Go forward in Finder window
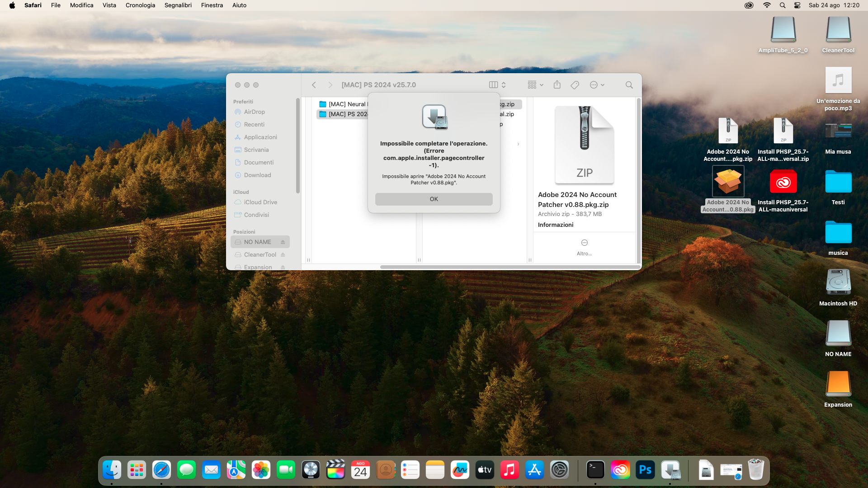 pyautogui.click(x=330, y=85)
